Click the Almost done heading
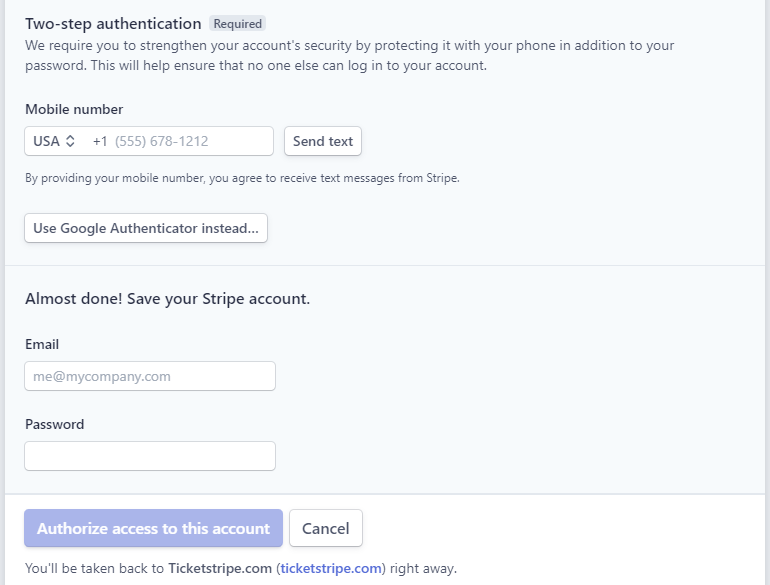Viewport: 770px width, 585px height. tap(167, 299)
